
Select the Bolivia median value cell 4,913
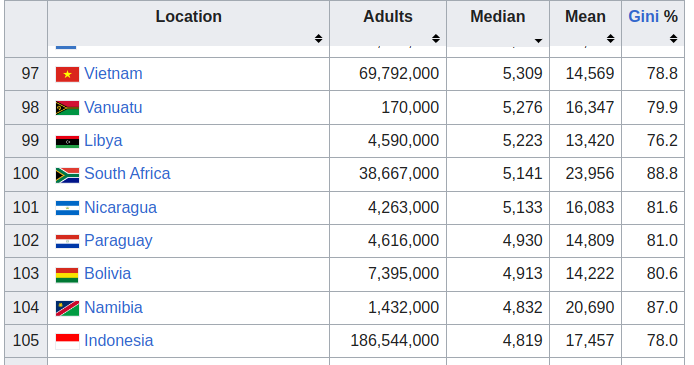pos(498,275)
